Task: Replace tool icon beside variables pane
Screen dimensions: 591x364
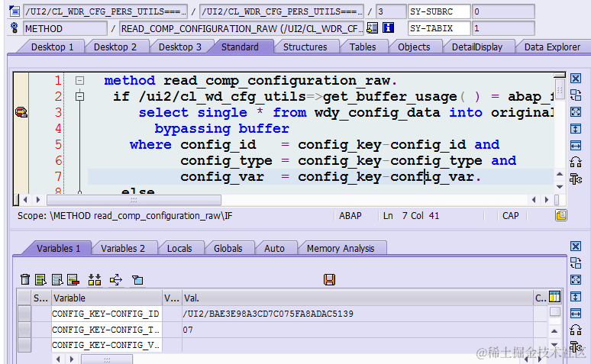Action: [x=576, y=330]
